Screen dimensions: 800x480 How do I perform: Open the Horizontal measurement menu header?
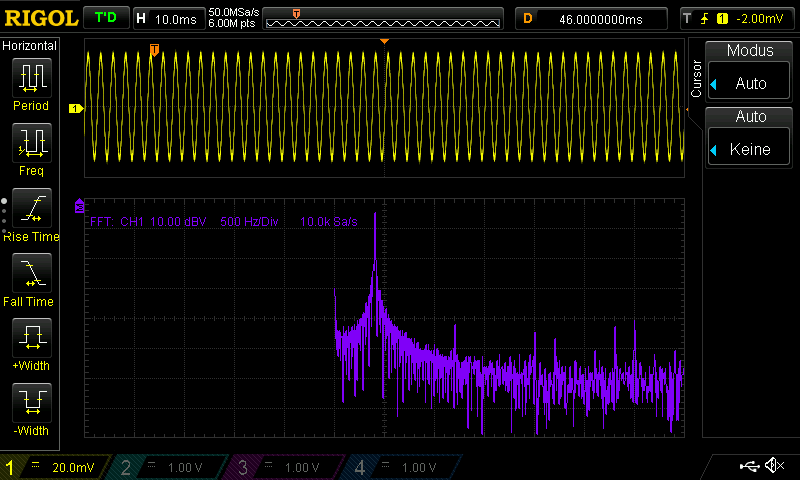click(x=30, y=46)
